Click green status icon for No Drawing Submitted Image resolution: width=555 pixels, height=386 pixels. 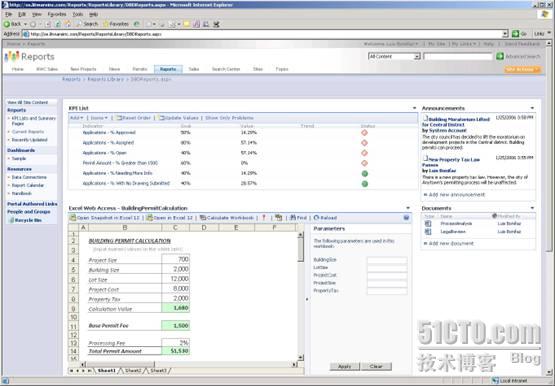coord(365,184)
